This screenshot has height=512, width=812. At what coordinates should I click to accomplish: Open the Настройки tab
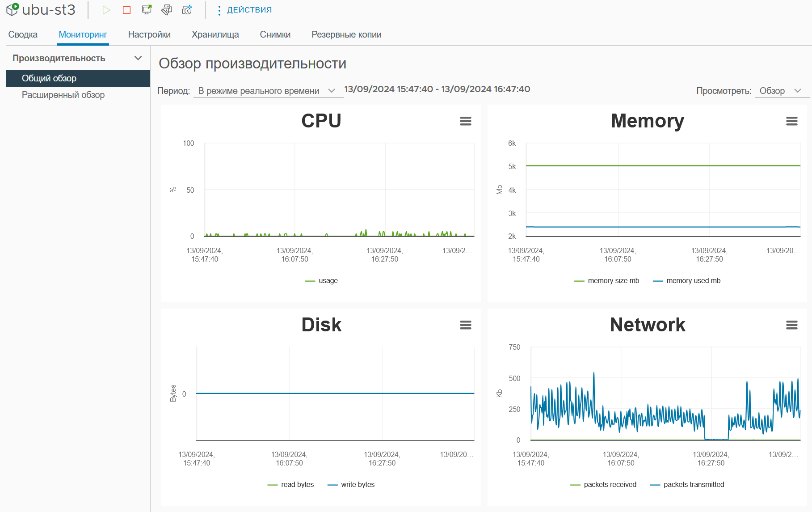pyautogui.click(x=149, y=34)
